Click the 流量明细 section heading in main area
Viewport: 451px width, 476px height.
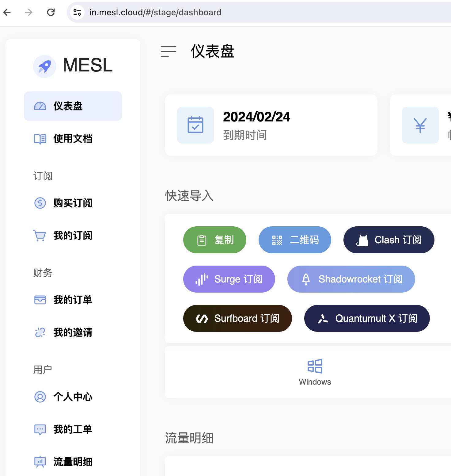pyautogui.click(x=189, y=438)
